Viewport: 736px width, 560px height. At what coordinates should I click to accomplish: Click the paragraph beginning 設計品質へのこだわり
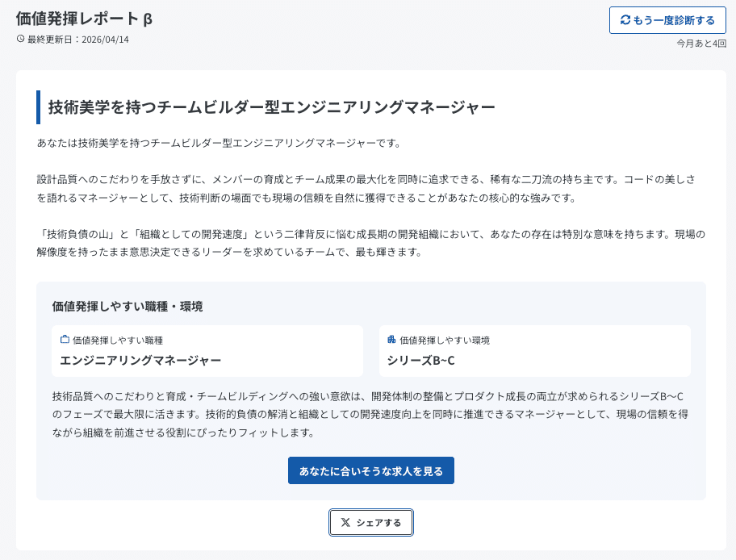click(371, 188)
